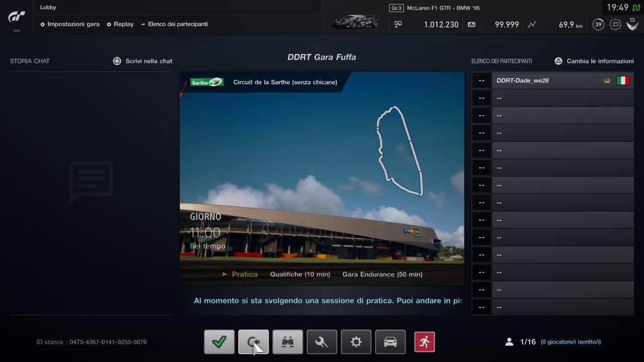Click the Gr.3 category badge
Screen dimensions: 644x362
tap(396, 8)
